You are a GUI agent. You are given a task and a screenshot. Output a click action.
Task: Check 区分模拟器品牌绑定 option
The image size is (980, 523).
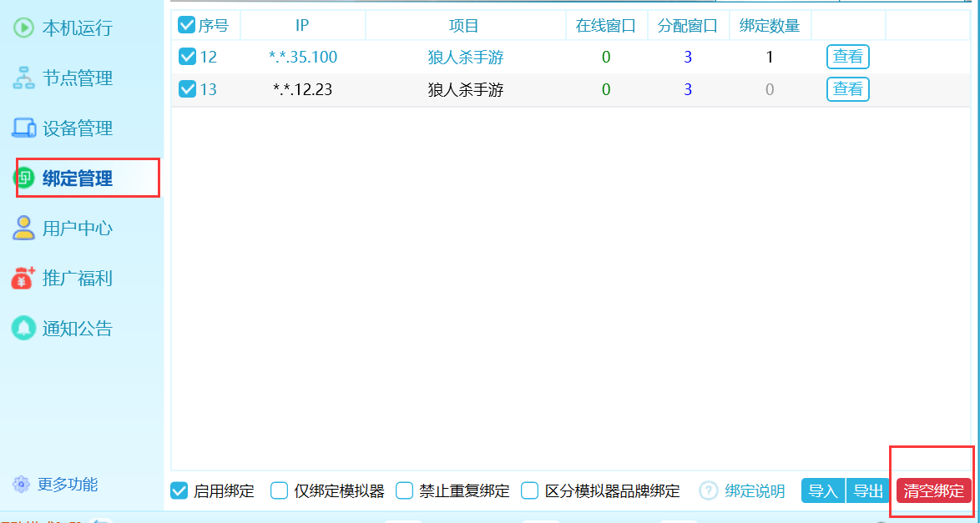[x=530, y=490]
